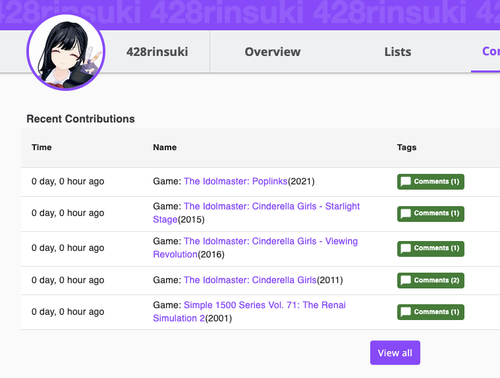This screenshot has height=378, width=500.
Task: Open The Idolmaster: Cinderella Girls (2011) link
Action: pos(250,280)
